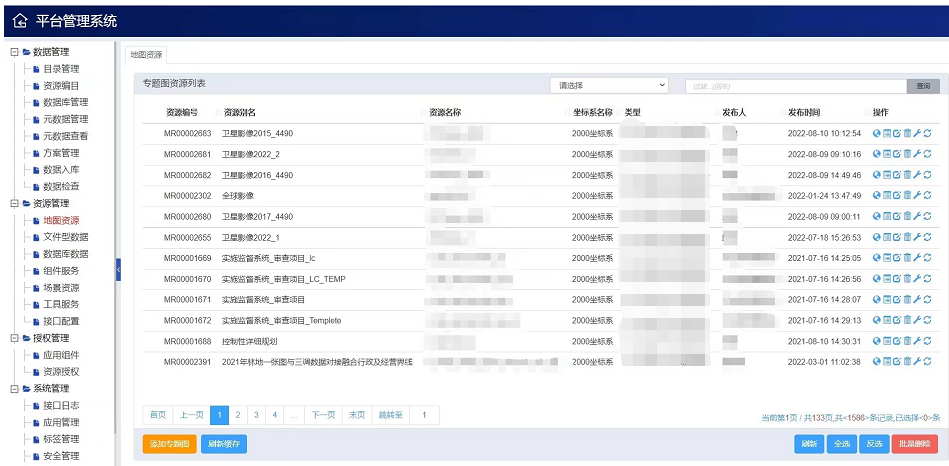Click 发布时间 column header

(x=804, y=113)
